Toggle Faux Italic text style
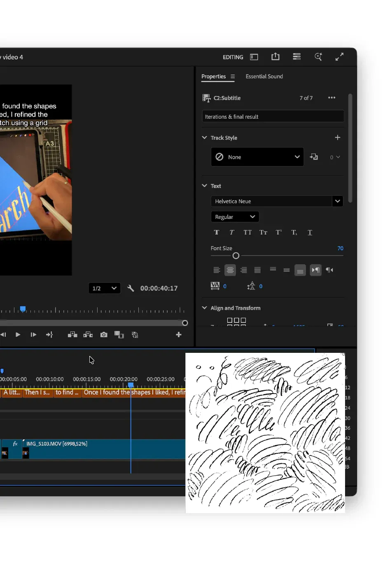This screenshot has width=392, height=561. tap(232, 232)
